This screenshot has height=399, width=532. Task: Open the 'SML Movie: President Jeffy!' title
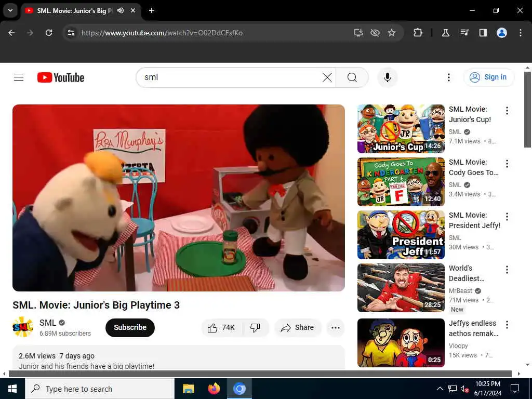coord(475,220)
